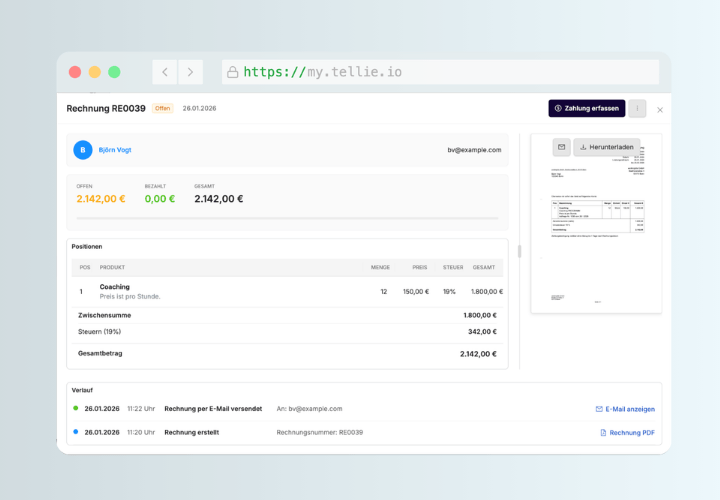Viewport: 720px width, 500px height.
Task: Click E-Mail anzeigen in the history
Action: click(625, 409)
